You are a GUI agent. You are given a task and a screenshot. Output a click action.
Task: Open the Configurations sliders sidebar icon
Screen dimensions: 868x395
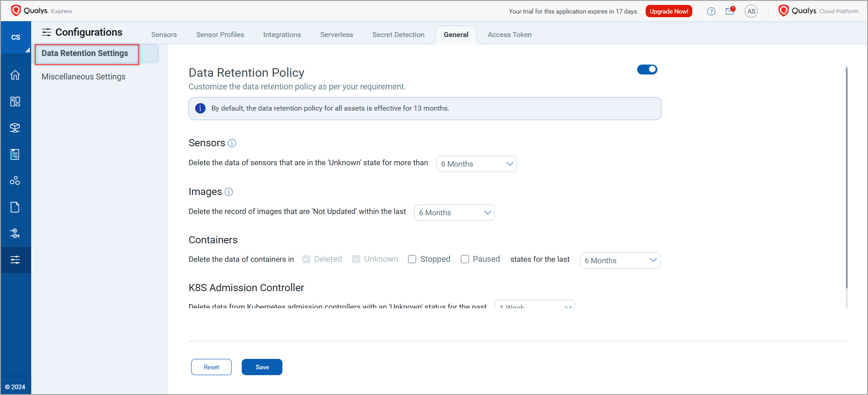(x=16, y=260)
